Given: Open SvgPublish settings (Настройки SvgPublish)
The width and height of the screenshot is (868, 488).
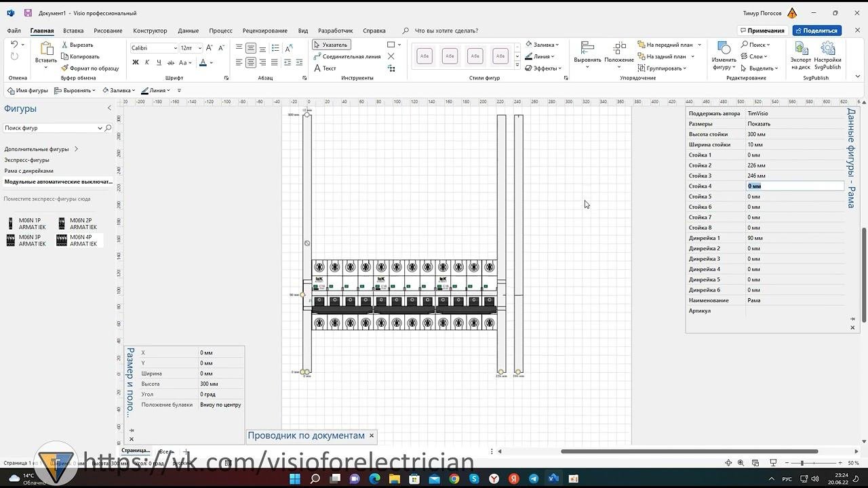Looking at the screenshot, I should [827, 56].
